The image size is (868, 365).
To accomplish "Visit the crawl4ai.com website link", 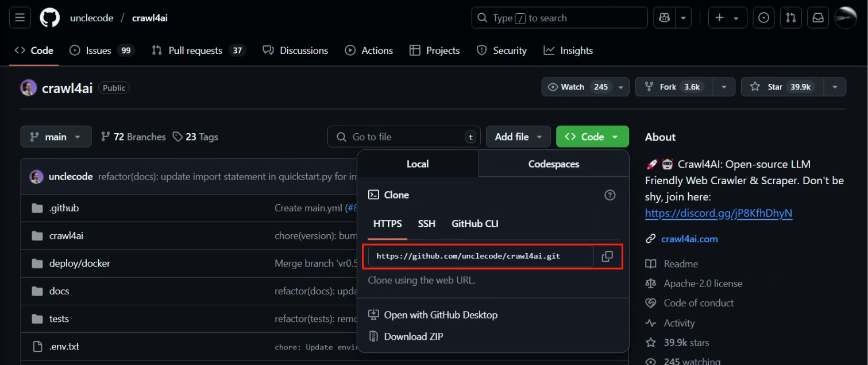I will 689,239.
